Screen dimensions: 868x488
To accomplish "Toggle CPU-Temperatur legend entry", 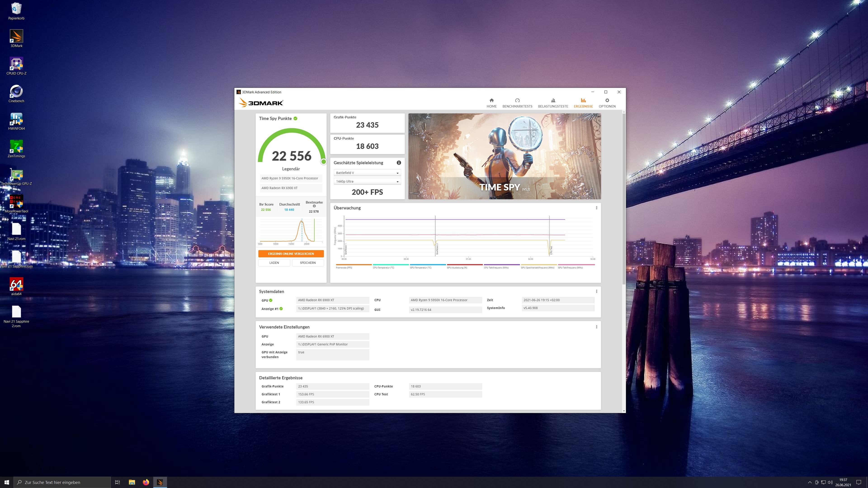I will [x=391, y=266].
